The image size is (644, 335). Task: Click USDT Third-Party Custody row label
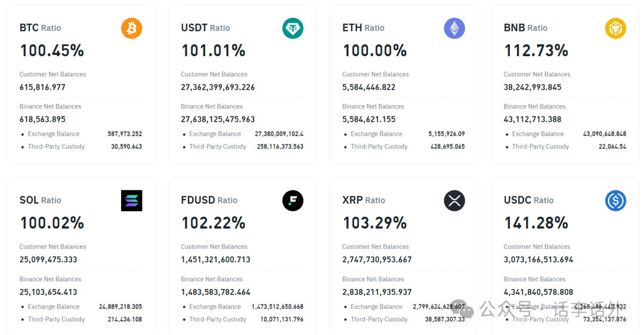218,147
